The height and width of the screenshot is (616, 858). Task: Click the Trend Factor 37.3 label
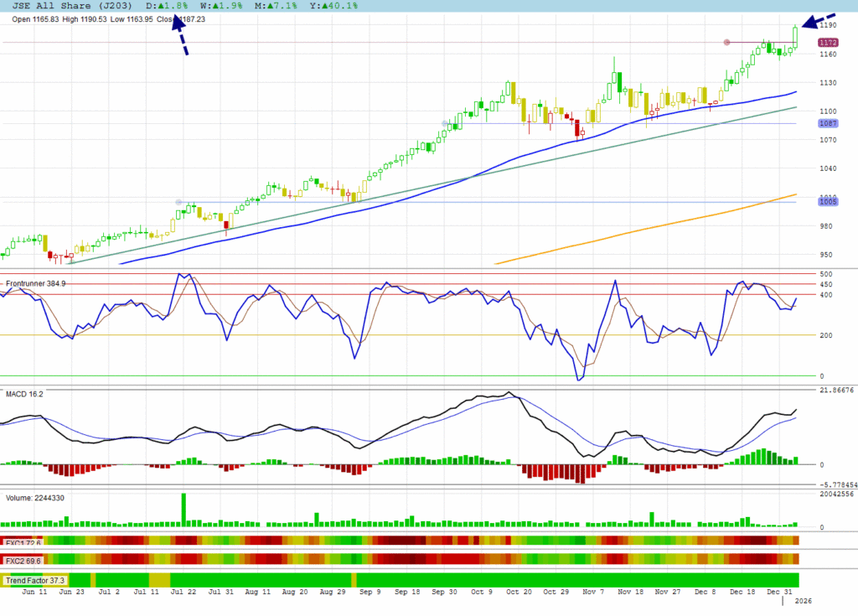(x=35, y=580)
